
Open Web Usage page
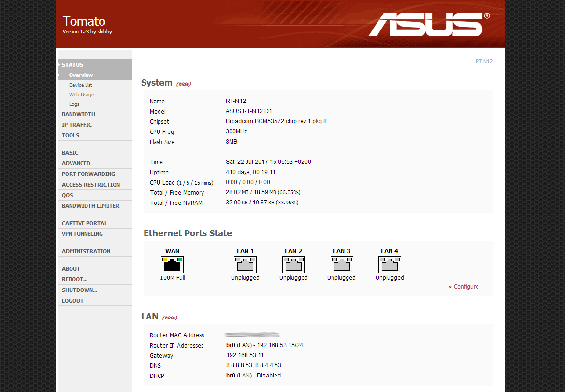[x=81, y=94]
